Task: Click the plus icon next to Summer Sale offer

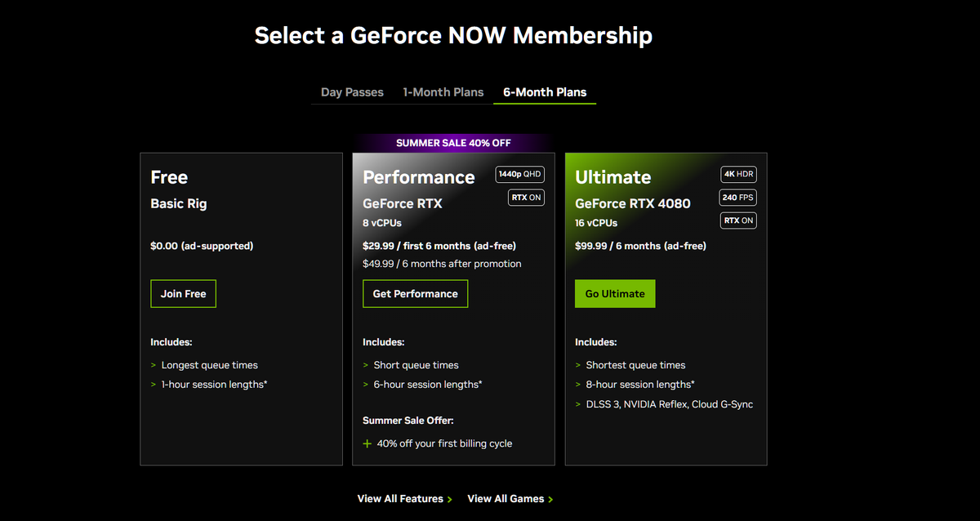Action: coord(367,443)
